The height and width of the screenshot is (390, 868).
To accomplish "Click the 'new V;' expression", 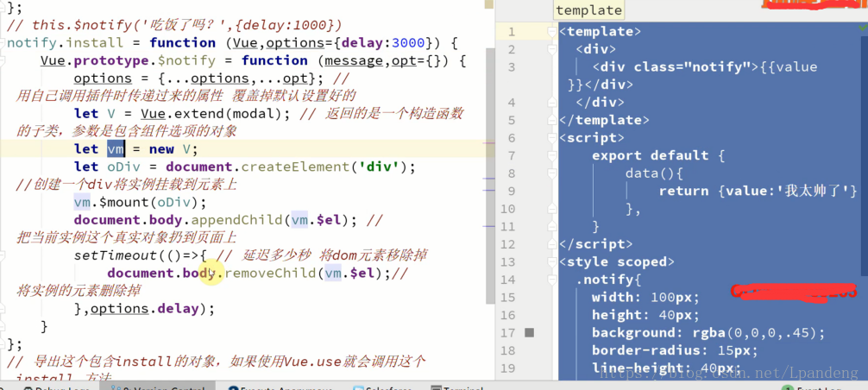I will pyautogui.click(x=173, y=148).
